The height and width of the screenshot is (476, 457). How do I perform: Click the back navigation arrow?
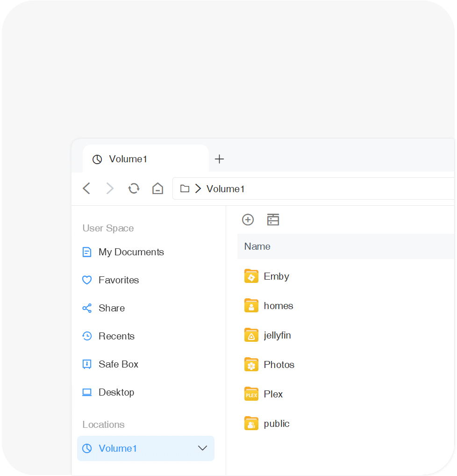coord(86,188)
